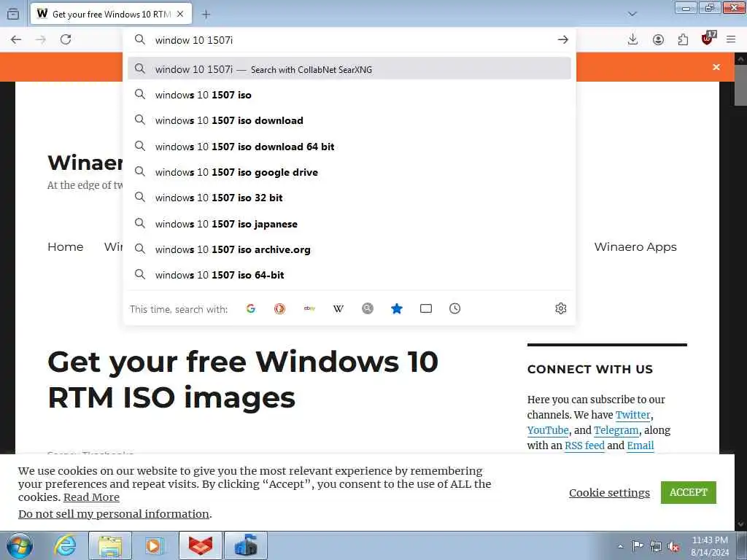747x560 pixels.
Task: Open the Read More cookie link
Action: pyautogui.click(x=91, y=497)
